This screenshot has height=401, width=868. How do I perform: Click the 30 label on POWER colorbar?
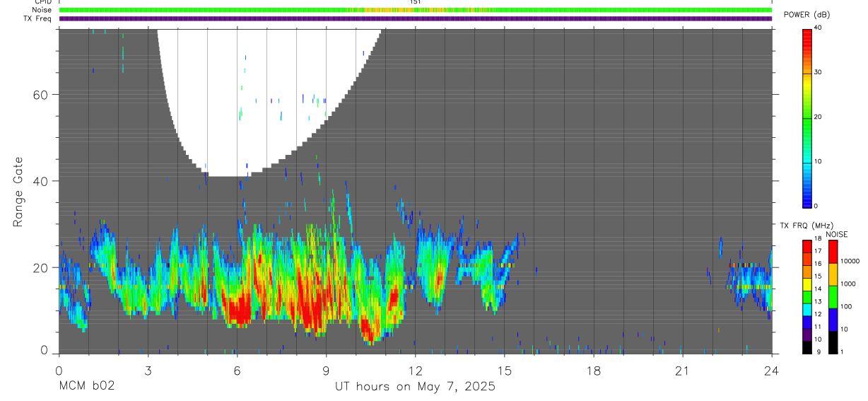(x=819, y=72)
